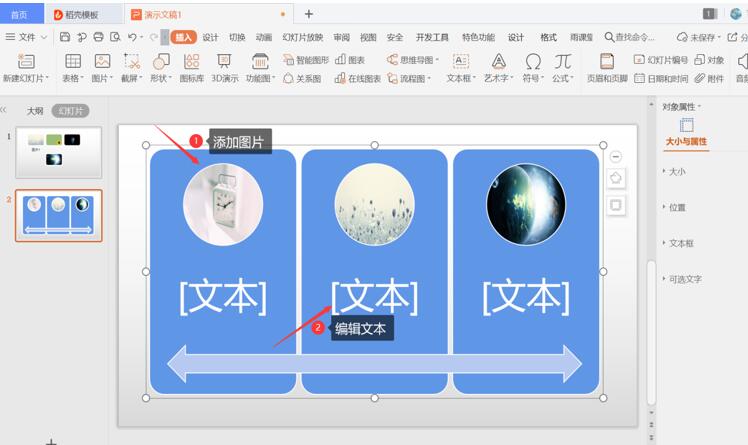Screen dimensions: 748x445
Task: Click the 图片 insert picture icon
Action: 102,61
